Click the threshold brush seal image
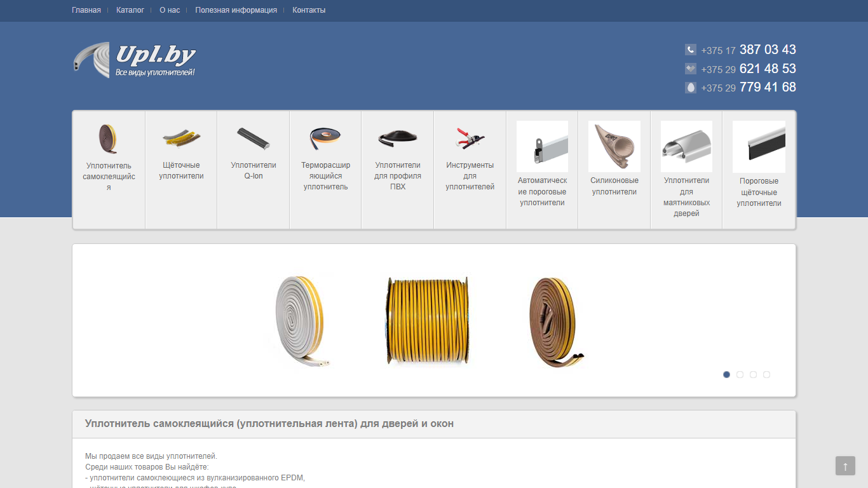The image size is (868, 488). [x=759, y=147]
